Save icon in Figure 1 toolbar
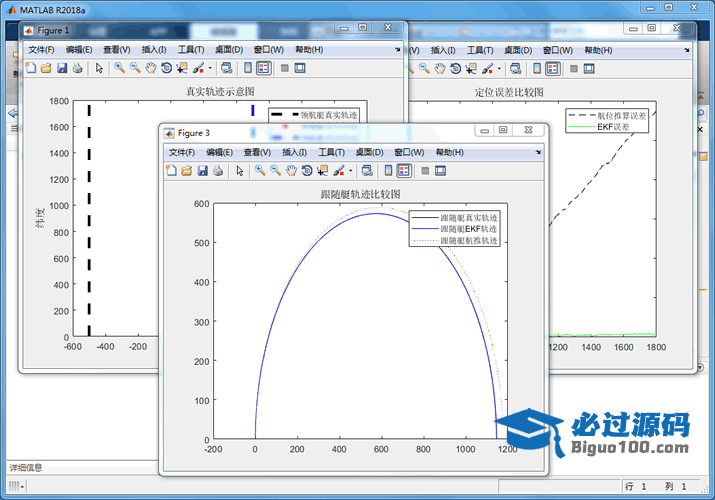 point(62,68)
